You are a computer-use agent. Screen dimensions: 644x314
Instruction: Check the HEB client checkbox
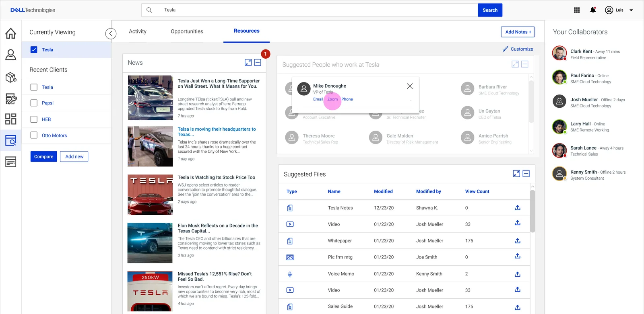point(34,119)
